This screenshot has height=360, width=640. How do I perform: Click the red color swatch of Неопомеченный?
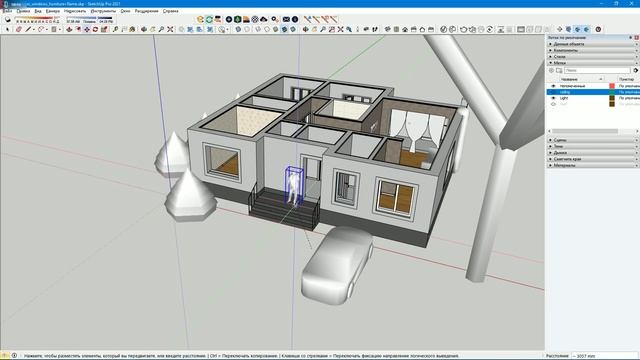click(x=612, y=86)
